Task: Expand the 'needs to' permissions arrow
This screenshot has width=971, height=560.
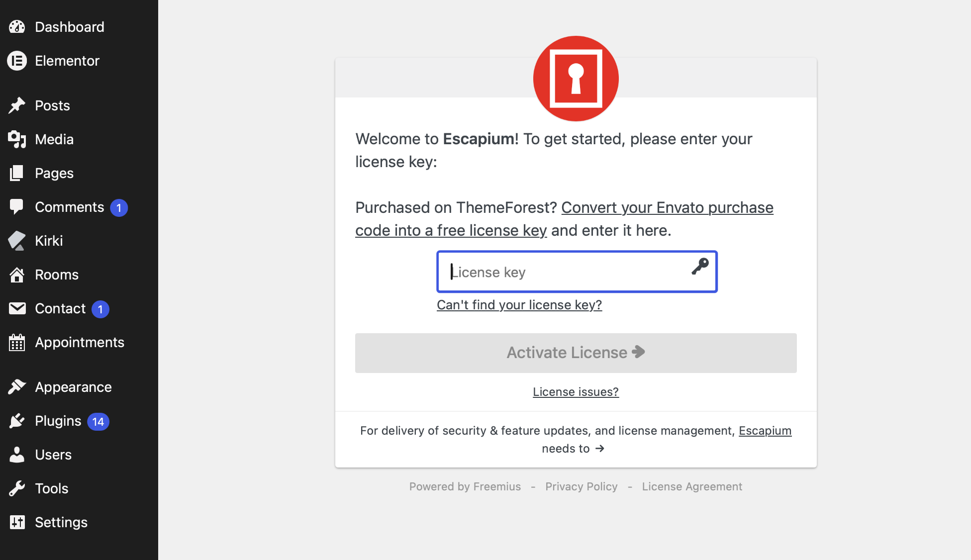Action: click(x=600, y=449)
